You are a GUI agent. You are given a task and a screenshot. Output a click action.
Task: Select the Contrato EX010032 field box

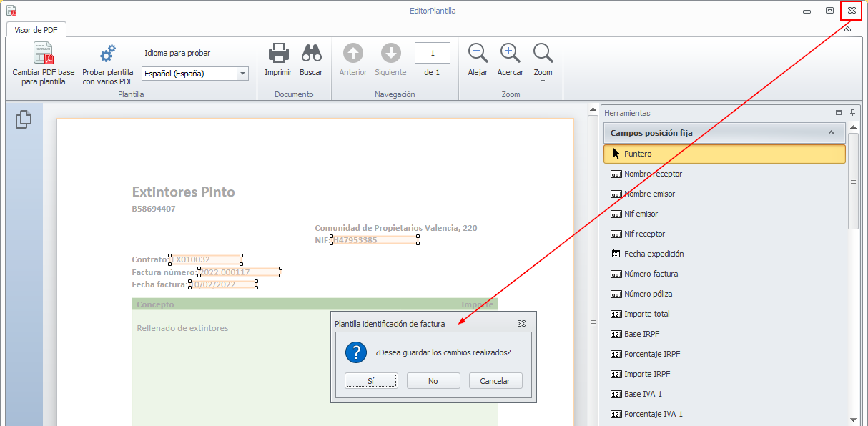(206, 259)
